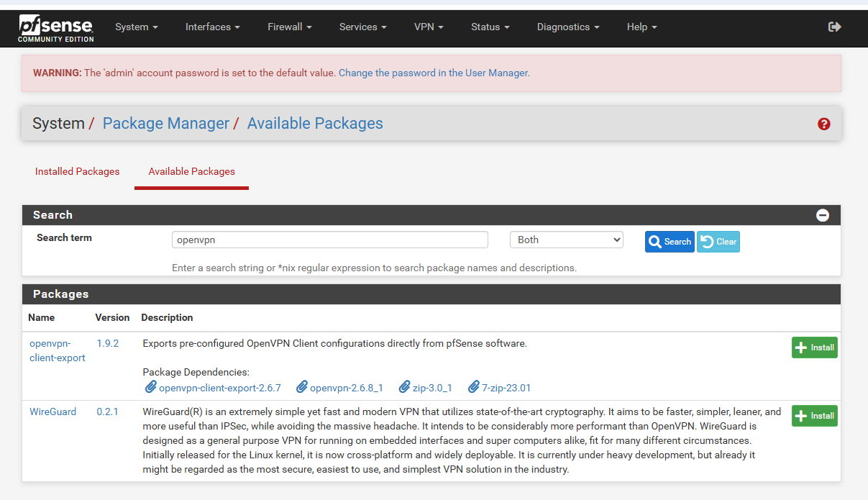Click version 0.2.1 link
The image size is (868, 500).
tap(108, 412)
